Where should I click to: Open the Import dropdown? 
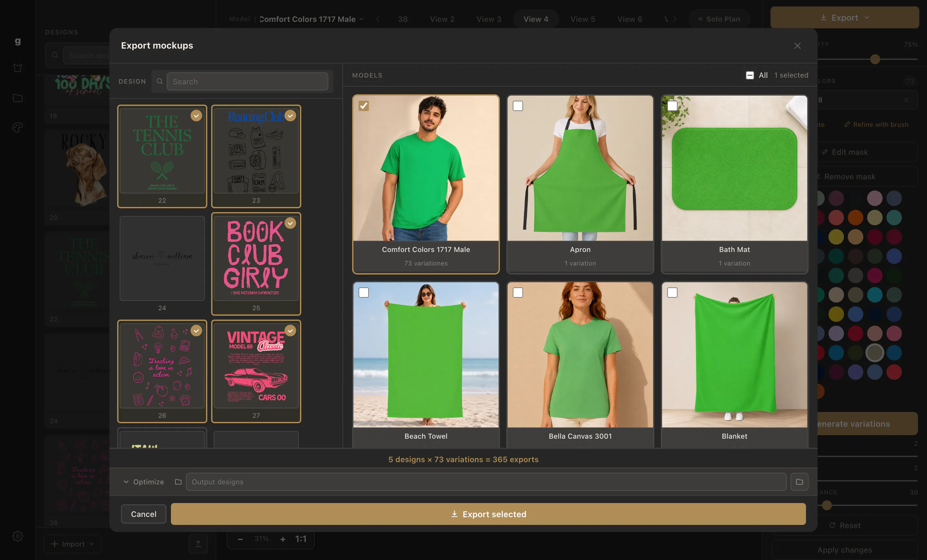click(x=73, y=544)
